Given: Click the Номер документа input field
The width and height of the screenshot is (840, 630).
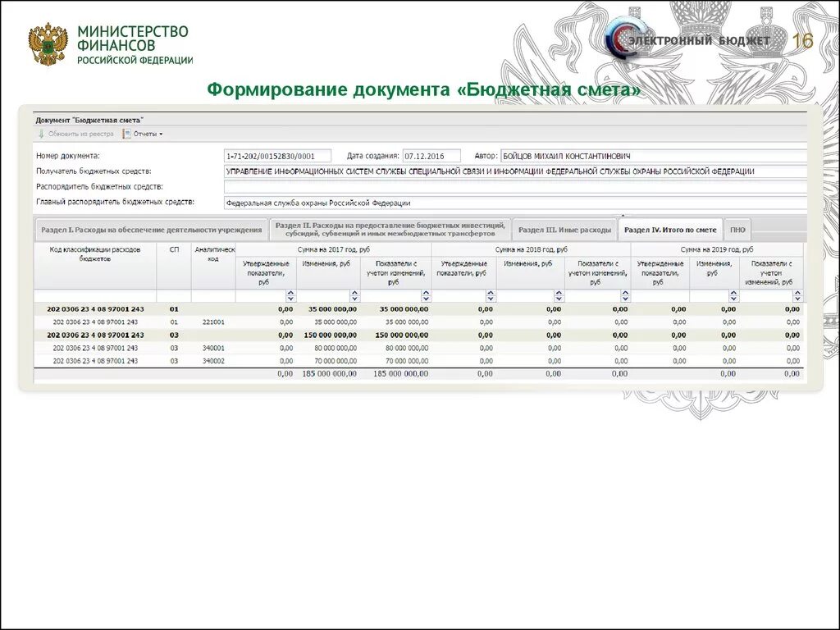Looking at the screenshot, I should pyautogui.click(x=279, y=155).
